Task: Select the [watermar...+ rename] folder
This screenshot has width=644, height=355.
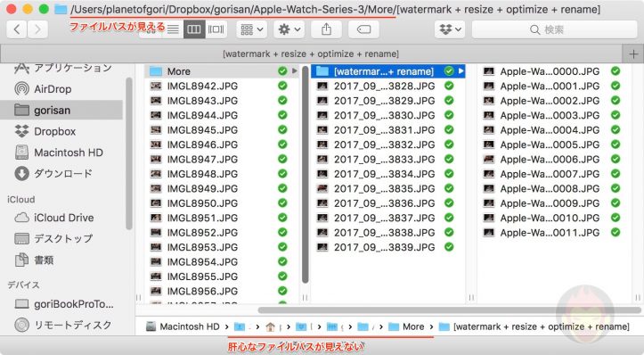Action: [387, 71]
